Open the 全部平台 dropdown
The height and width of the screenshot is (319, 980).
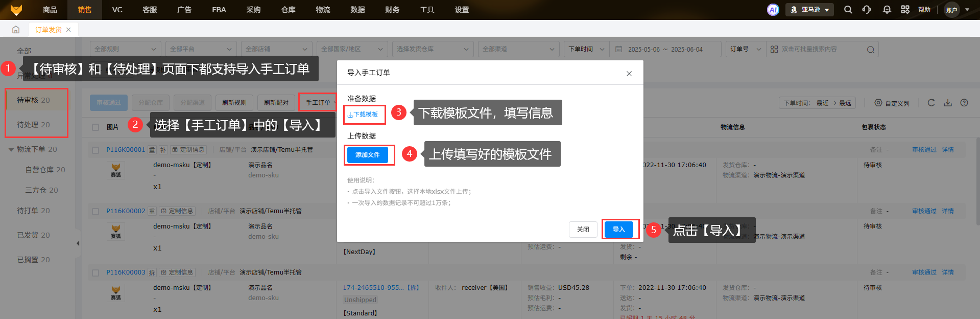pyautogui.click(x=201, y=49)
